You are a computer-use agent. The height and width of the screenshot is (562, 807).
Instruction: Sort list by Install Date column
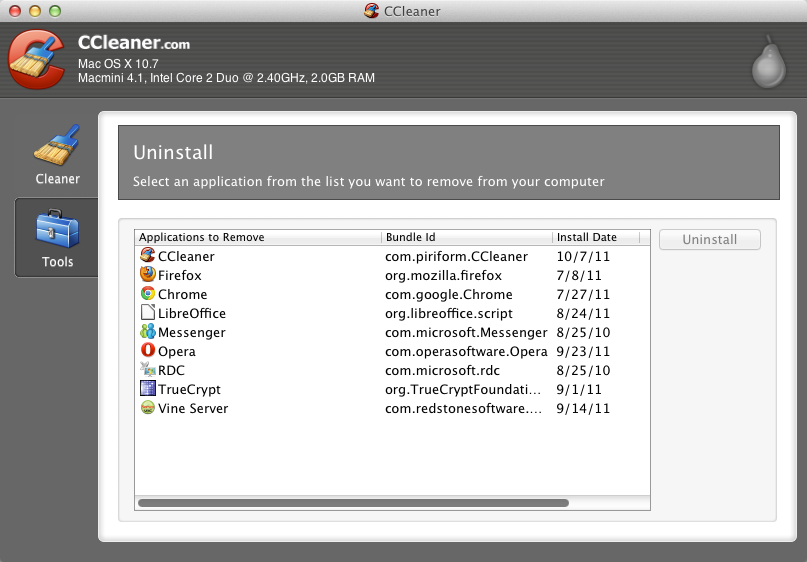tap(600, 238)
